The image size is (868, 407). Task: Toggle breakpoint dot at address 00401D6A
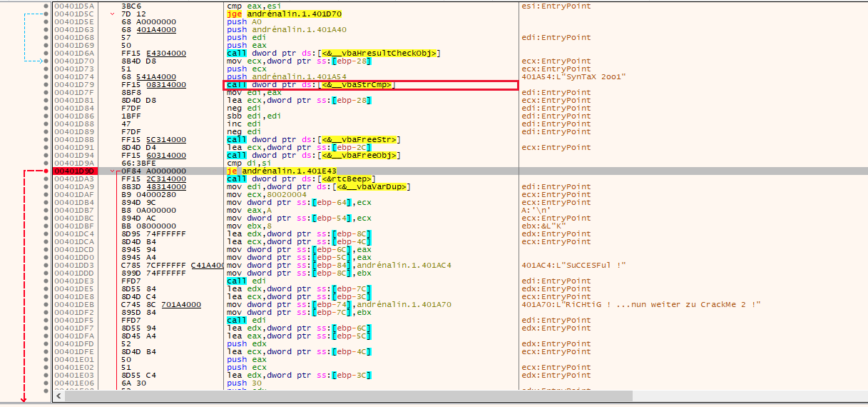[47, 54]
